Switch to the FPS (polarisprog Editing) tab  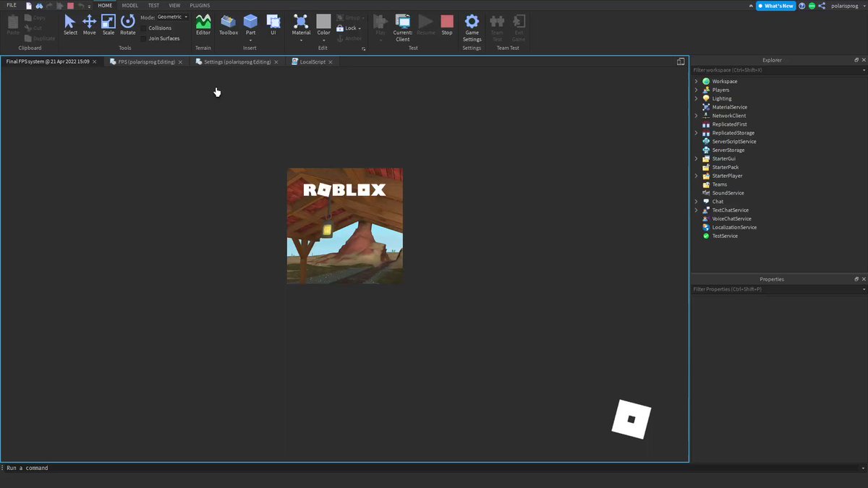(x=145, y=61)
